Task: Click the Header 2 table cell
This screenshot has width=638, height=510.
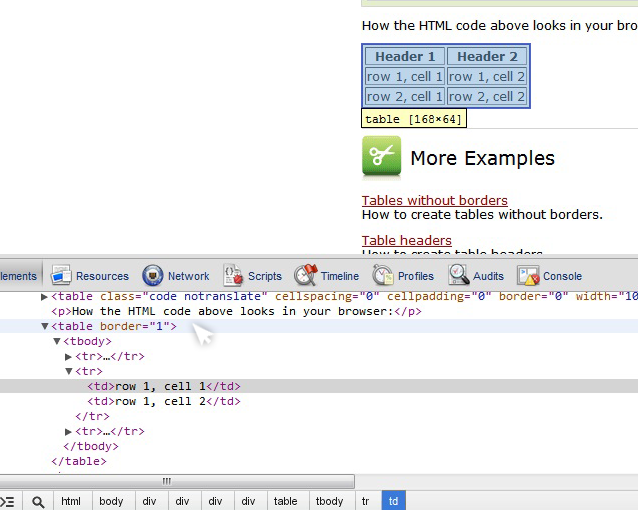Action: click(487, 56)
